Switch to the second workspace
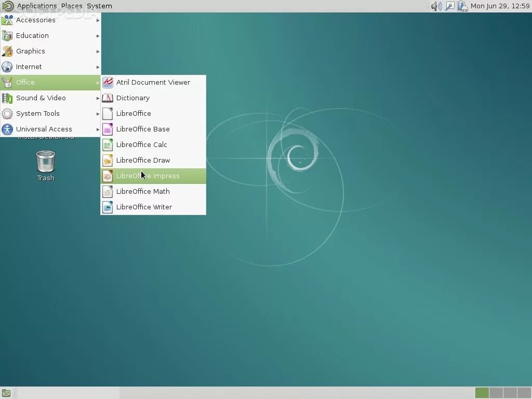Screen dimensions: 532x399 pyautogui.click(x=496, y=393)
